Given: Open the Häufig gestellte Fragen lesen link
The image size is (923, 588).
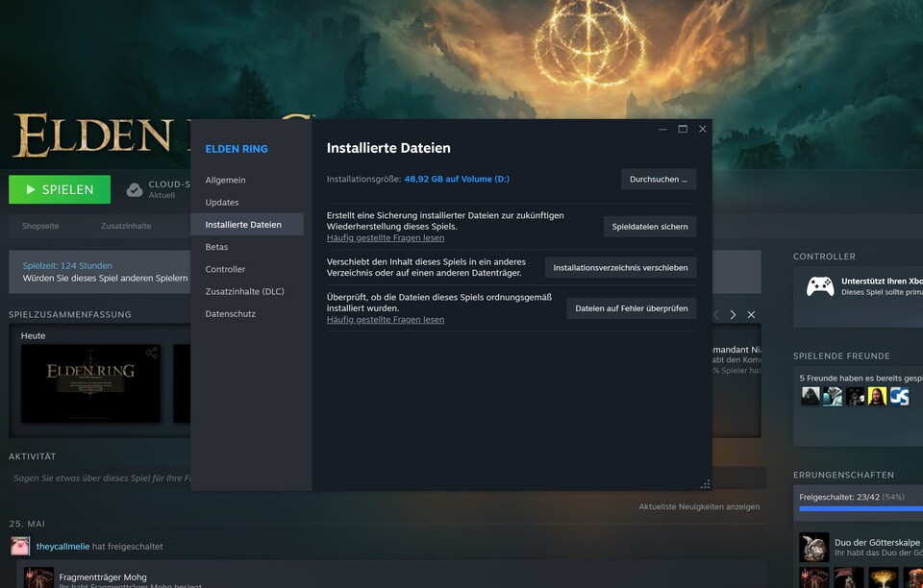Looking at the screenshot, I should [x=385, y=237].
